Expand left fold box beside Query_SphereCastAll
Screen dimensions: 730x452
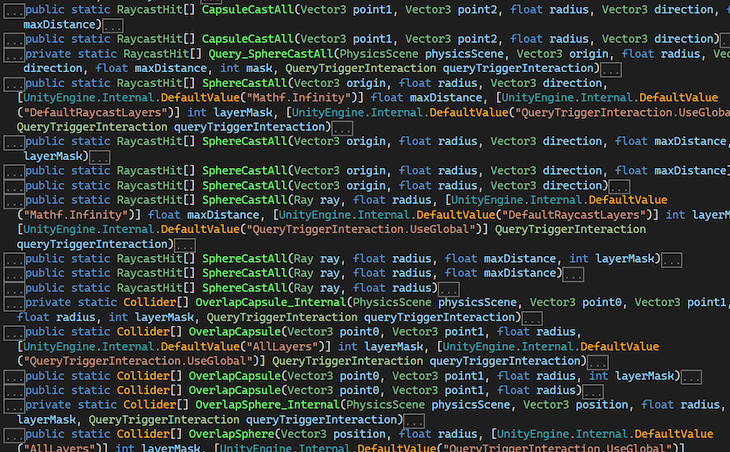coord(14,55)
